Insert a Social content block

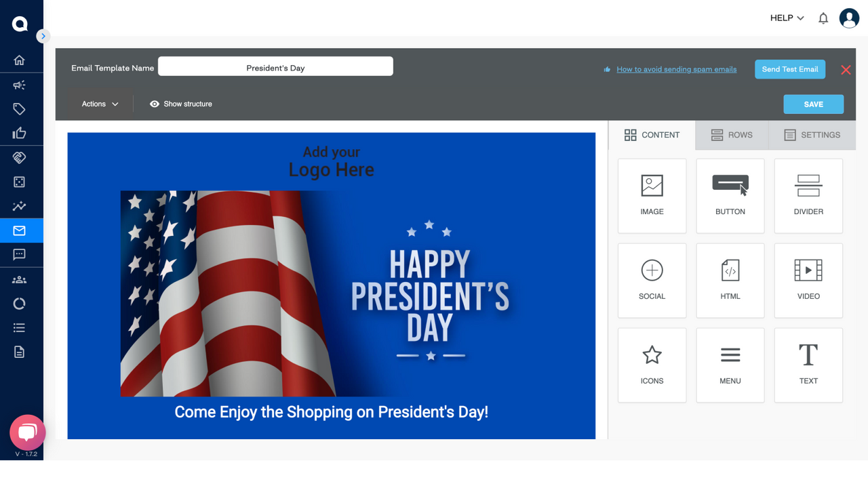pyautogui.click(x=652, y=281)
